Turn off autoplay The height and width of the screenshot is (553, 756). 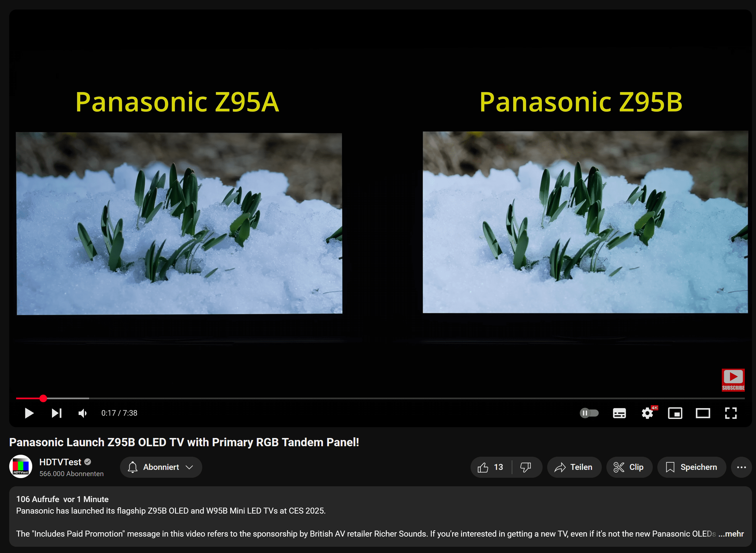(590, 413)
